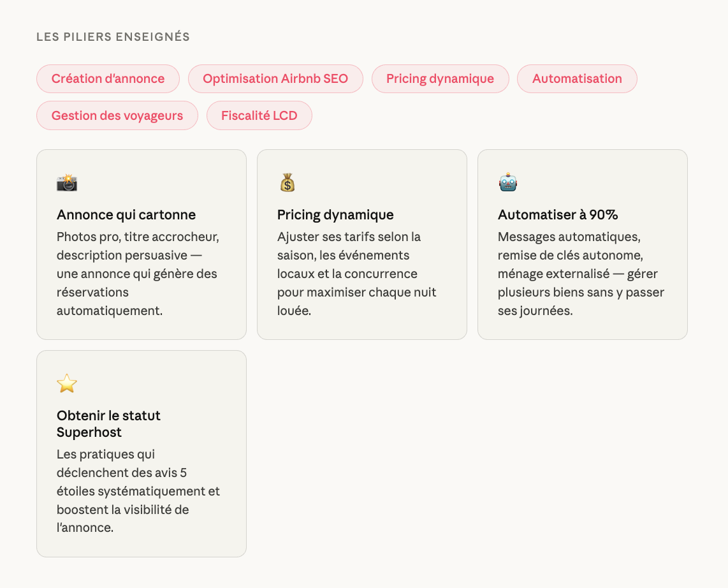Click the money bag emoji icon
The image size is (728, 588).
288,183
